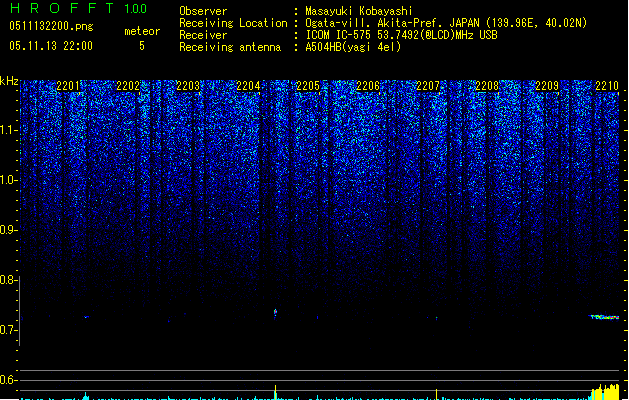The height and width of the screenshot is (400, 629).
Task: Click the 2202 time marker
Action: [128, 86]
